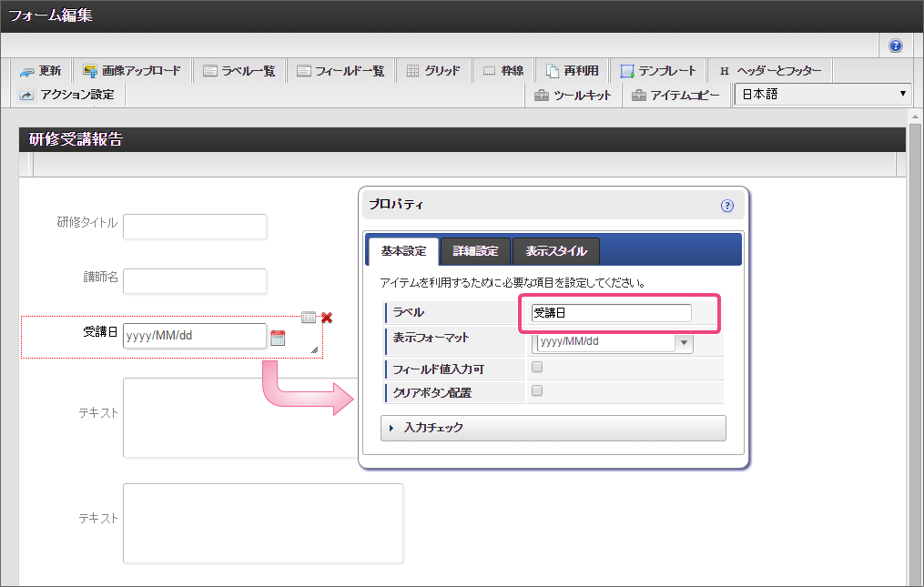Click the 研修受講報告 form header
924x587 pixels.
click(462, 139)
